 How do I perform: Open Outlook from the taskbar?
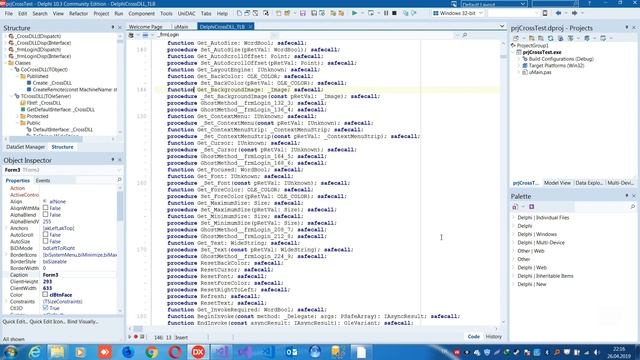click(291, 352)
